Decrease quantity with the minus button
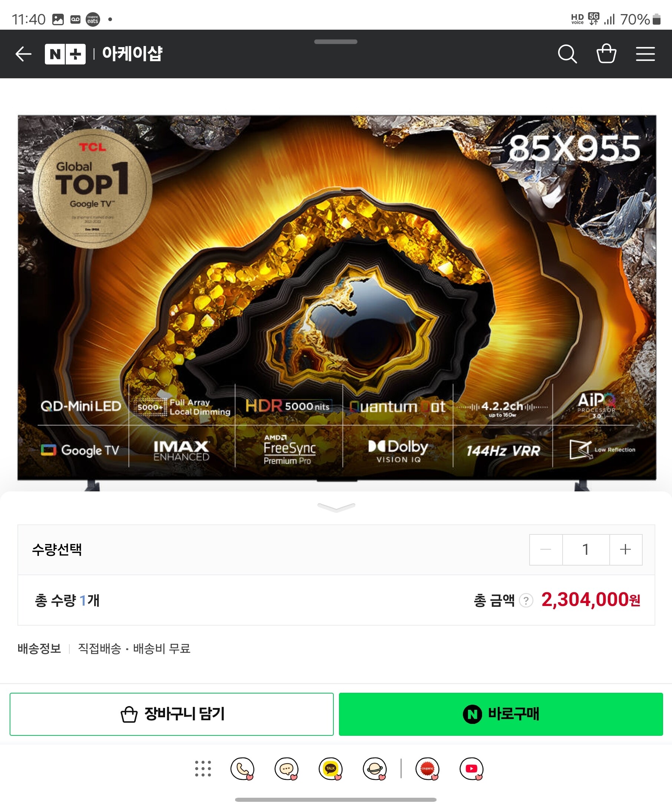 pyautogui.click(x=546, y=550)
